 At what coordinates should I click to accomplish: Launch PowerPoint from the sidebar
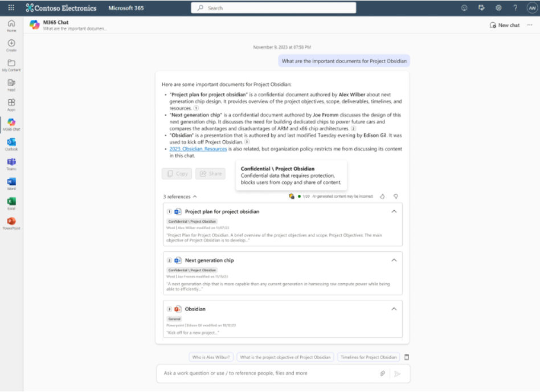coord(11,223)
